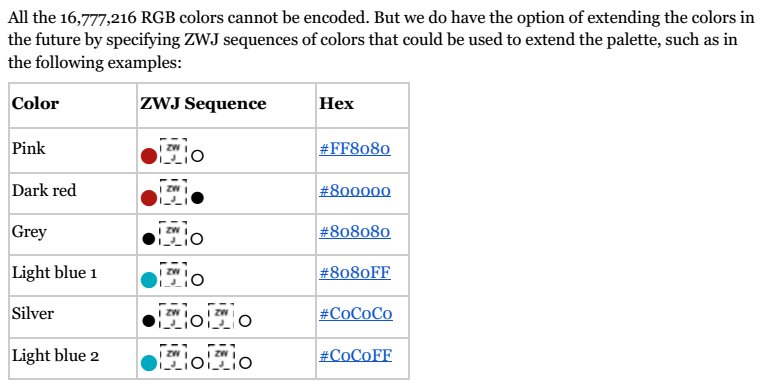Follow the #808080 grey hex link
762x386 pixels.
(x=355, y=231)
